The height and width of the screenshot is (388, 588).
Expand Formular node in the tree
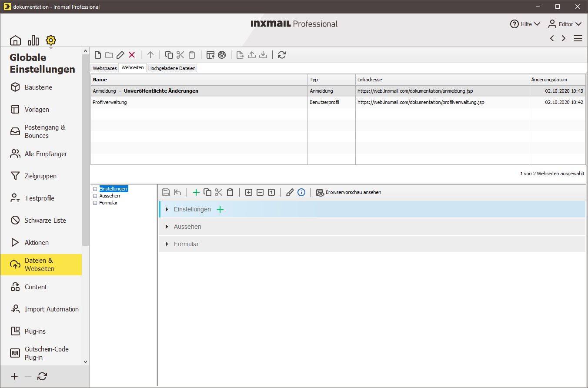click(95, 203)
